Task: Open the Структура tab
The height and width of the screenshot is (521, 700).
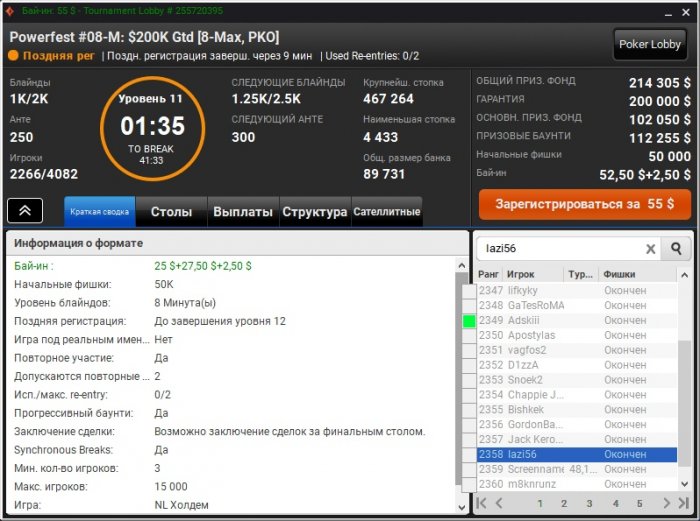Action: coord(315,212)
